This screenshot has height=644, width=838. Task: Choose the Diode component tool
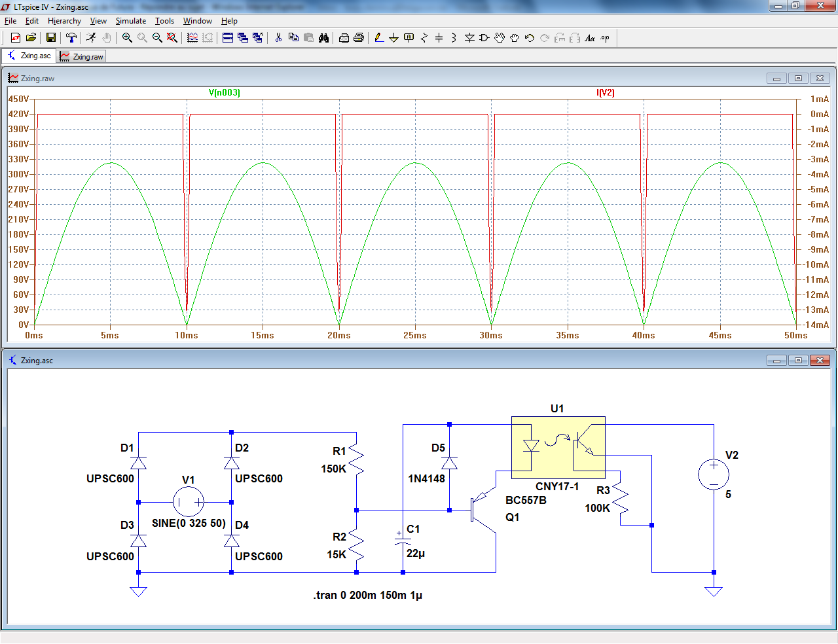(469, 38)
